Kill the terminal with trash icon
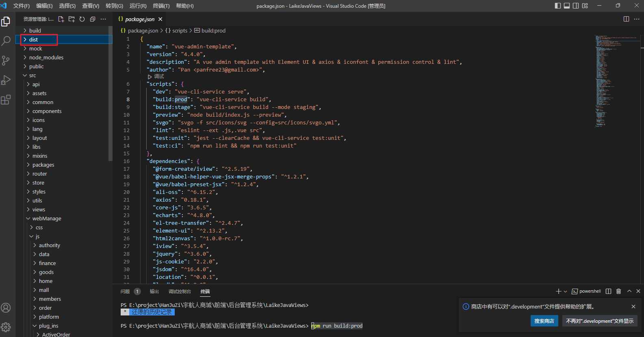 click(618, 291)
